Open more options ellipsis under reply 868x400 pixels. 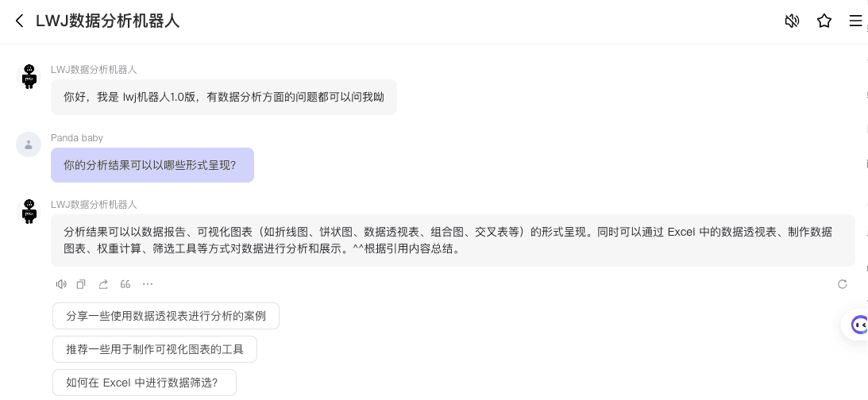(148, 284)
